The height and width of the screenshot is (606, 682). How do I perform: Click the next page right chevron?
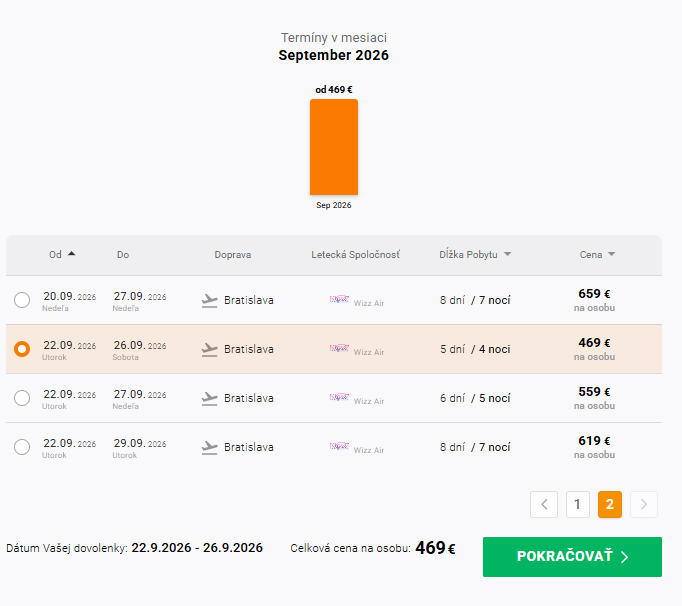644,504
